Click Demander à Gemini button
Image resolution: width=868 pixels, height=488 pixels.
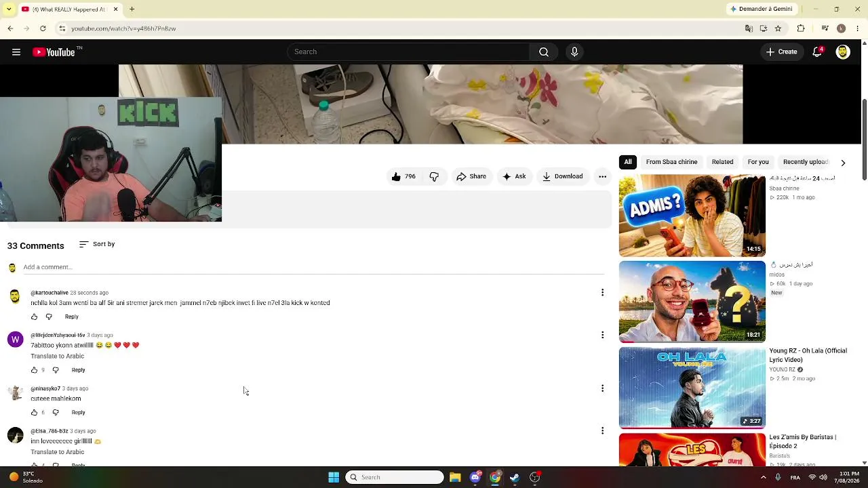point(761,9)
